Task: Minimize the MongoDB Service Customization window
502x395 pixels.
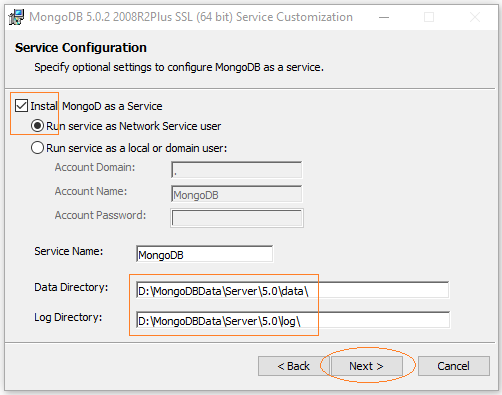Action: (384, 17)
